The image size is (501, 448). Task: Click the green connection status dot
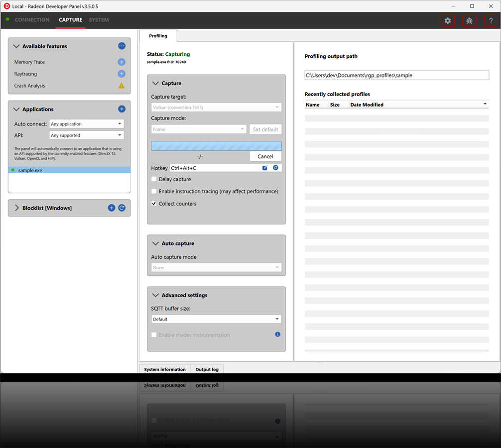click(x=7, y=19)
